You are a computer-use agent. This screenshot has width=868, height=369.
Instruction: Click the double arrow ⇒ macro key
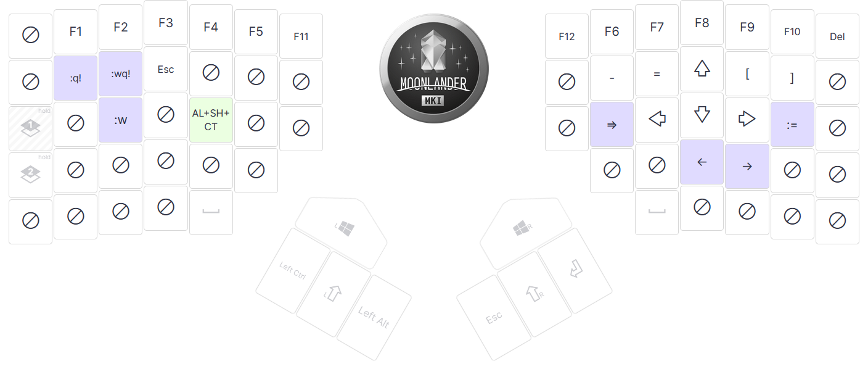[612, 125]
